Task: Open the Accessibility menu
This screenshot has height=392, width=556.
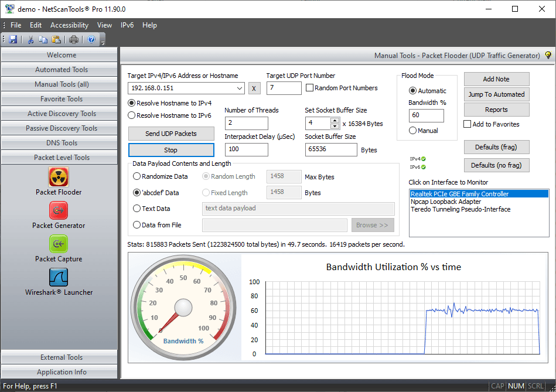Action: click(69, 25)
